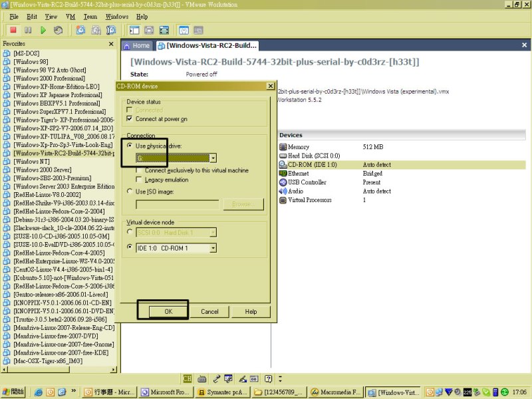Viewport: 532px width, 399px height.
Task: Click Internet Explorer quick launch icon
Action: [x=39, y=392]
